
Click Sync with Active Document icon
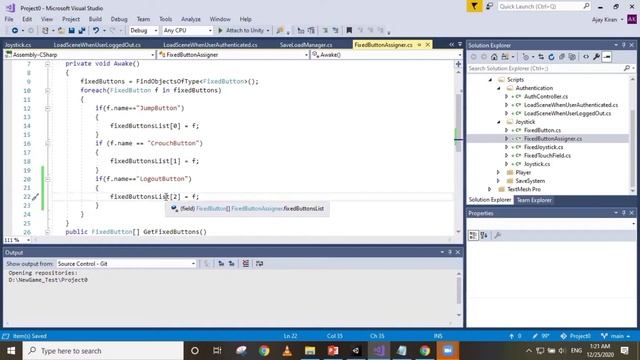(x=541, y=57)
